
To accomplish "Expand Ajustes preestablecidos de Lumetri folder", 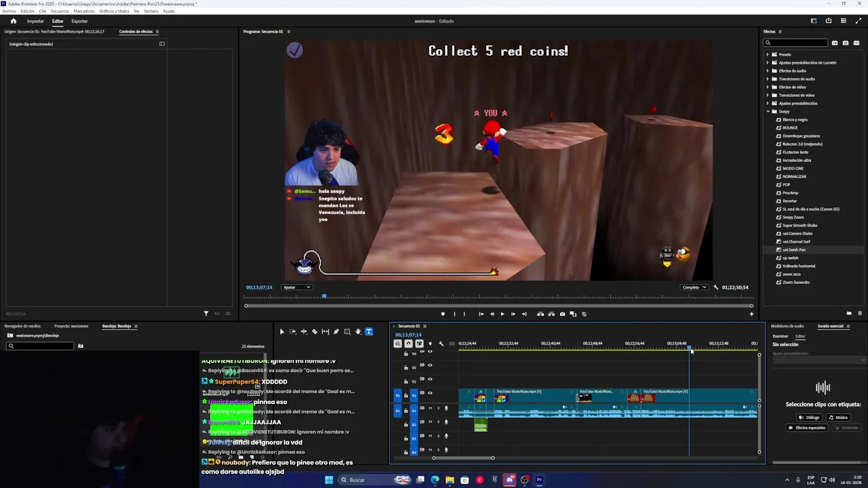I will tap(768, 62).
